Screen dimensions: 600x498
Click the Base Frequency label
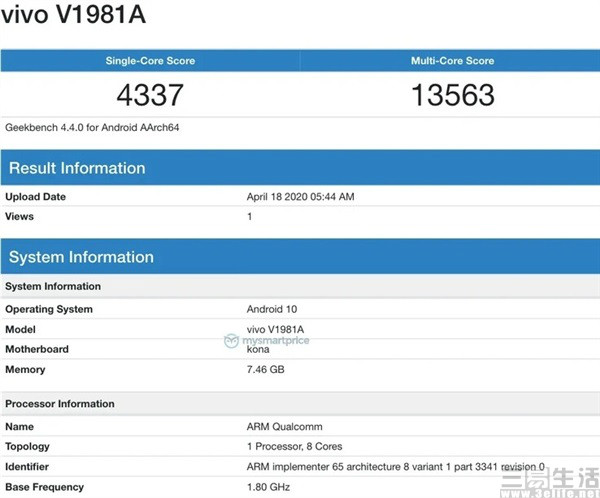pyautogui.click(x=45, y=487)
